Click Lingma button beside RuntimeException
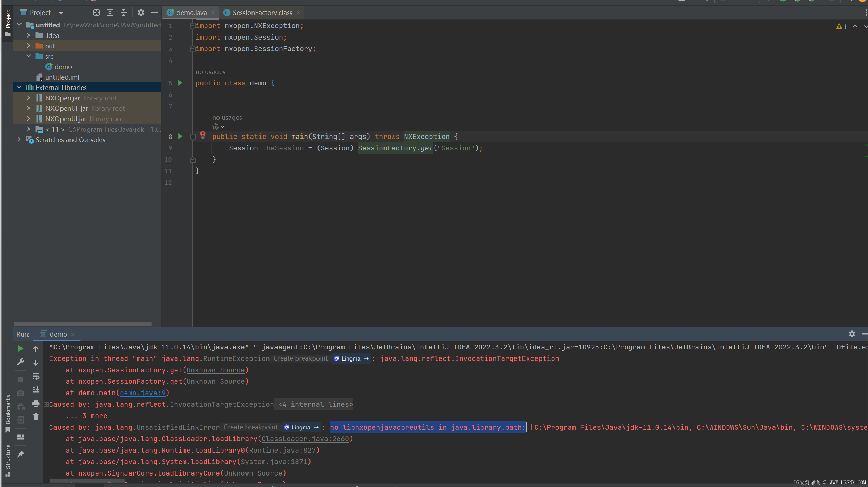The image size is (868, 487). (351, 358)
